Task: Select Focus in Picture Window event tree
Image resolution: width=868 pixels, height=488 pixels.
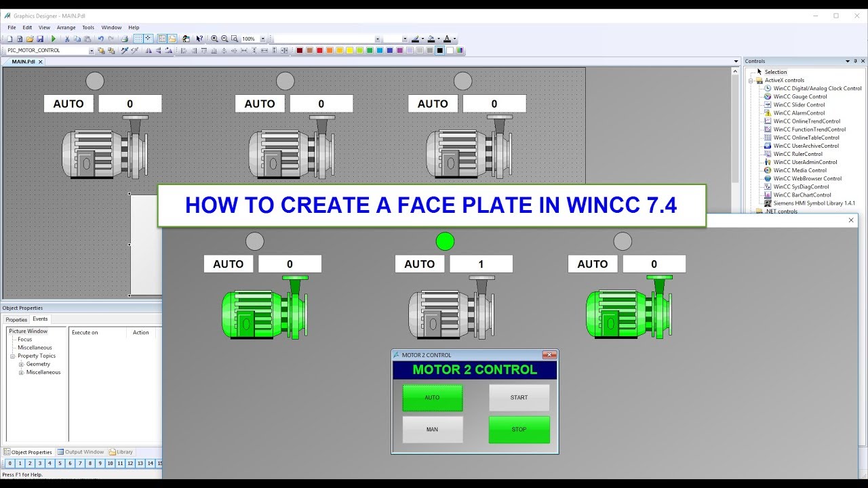Action: [x=24, y=340]
